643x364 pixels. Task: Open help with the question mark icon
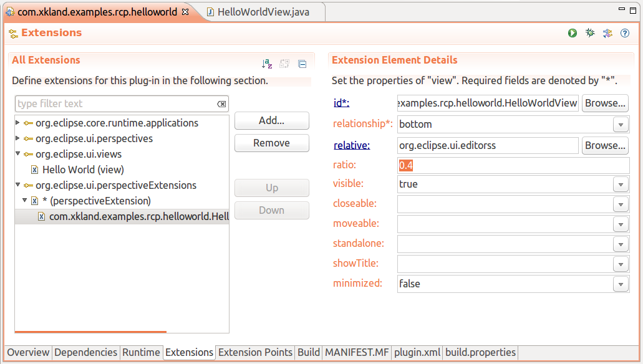point(625,33)
